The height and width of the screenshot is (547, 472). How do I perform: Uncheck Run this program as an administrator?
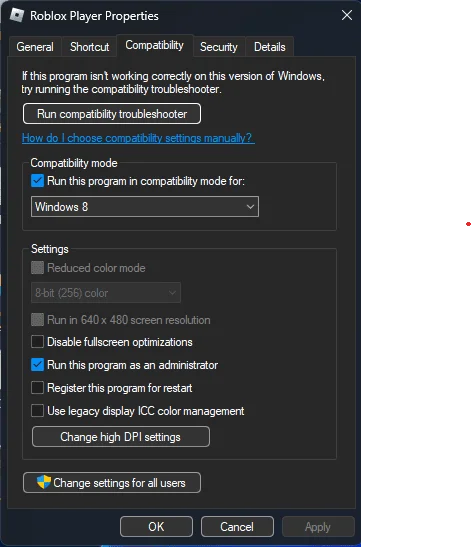[x=37, y=365]
